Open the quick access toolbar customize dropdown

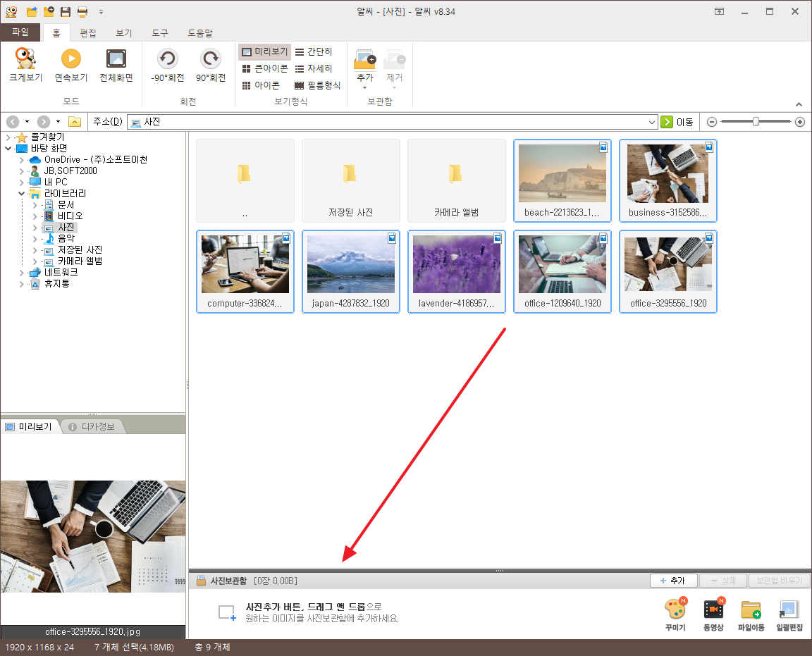(x=101, y=11)
